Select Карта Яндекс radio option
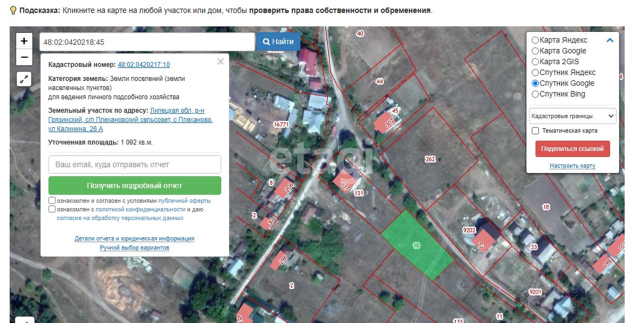This screenshot has width=644, height=323. pos(535,40)
